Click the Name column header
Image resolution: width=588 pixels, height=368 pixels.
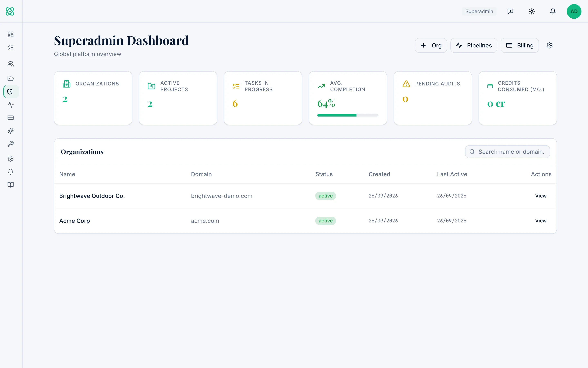pyautogui.click(x=67, y=174)
